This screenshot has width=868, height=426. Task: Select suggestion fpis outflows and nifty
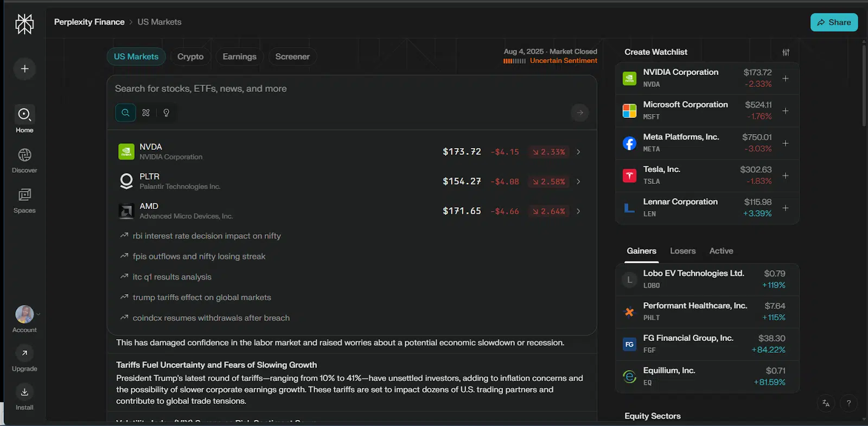click(x=199, y=257)
